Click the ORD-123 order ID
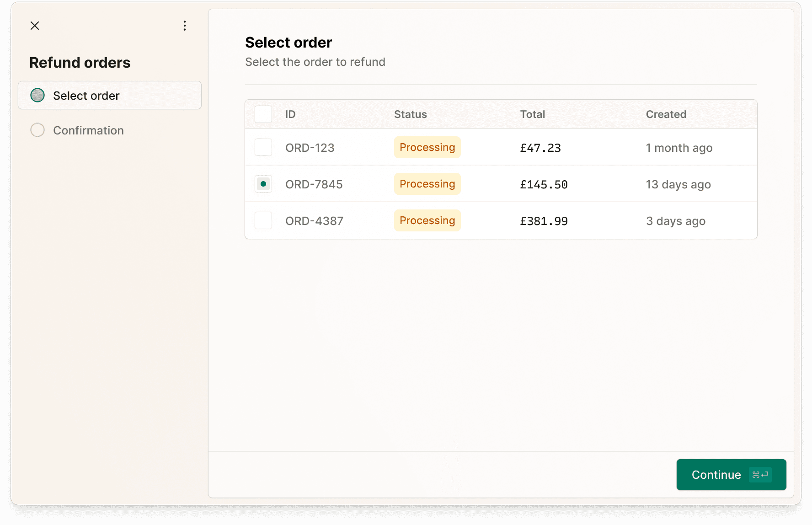This screenshot has width=812, height=525. pyautogui.click(x=310, y=148)
